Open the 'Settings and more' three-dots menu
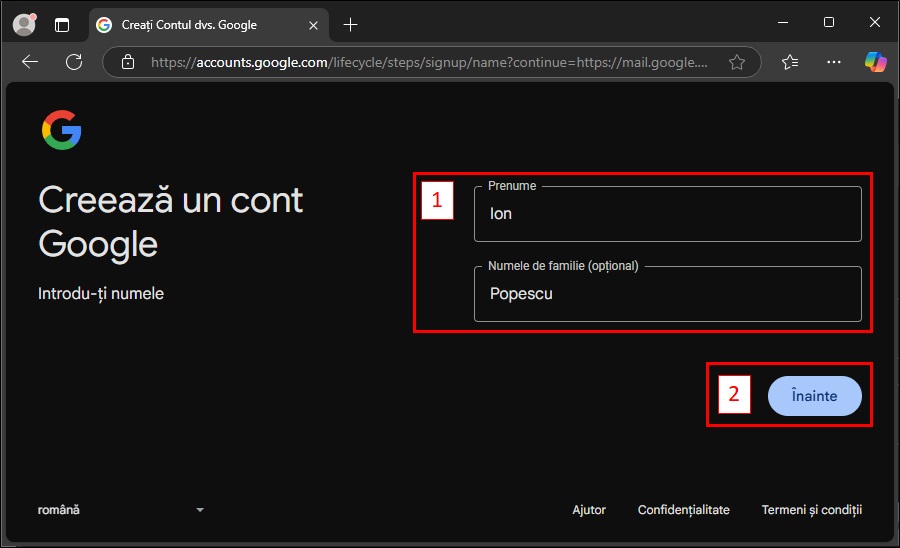This screenshot has width=900, height=548. [834, 62]
